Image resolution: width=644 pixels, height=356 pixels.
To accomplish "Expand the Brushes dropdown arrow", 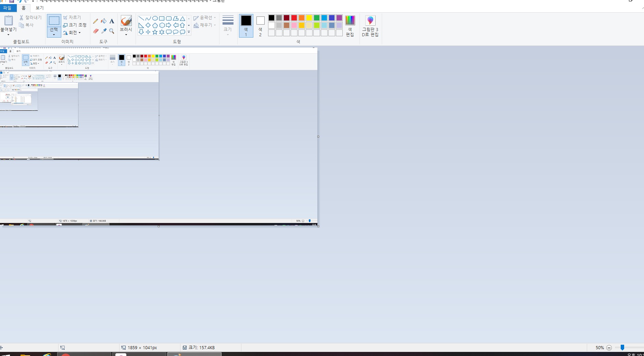I will pyautogui.click(x=126, y=35).
